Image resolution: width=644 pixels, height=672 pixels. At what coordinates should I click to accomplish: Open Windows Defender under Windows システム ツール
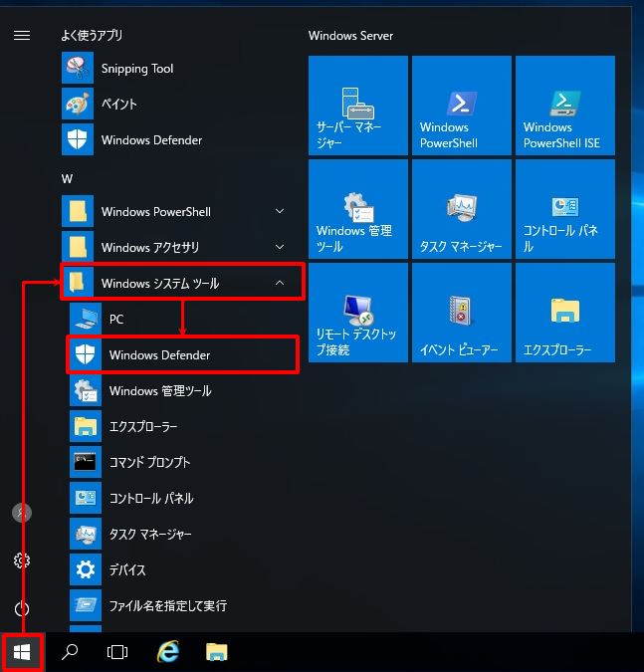(x=182, y=354)
